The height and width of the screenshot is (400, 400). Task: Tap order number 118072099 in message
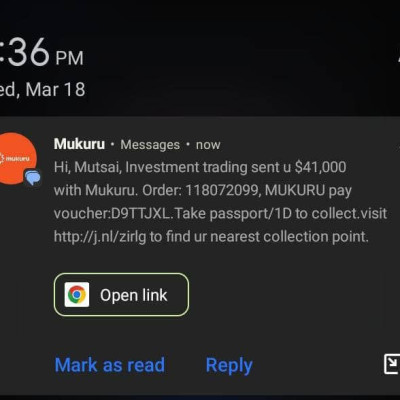(221, 191)
